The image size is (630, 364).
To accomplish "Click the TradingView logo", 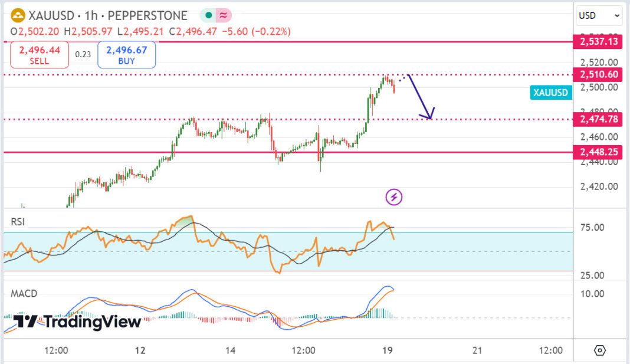I will click(x=77, y=322).
